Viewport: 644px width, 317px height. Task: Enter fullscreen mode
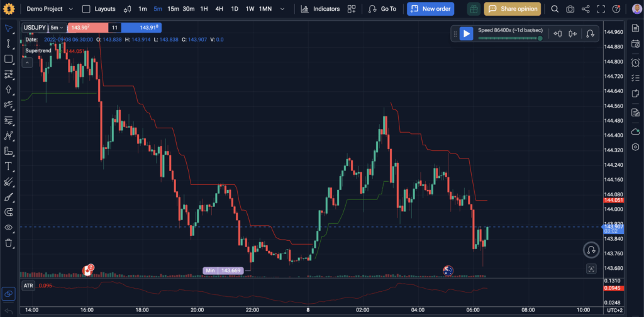(x=601, y=9)
